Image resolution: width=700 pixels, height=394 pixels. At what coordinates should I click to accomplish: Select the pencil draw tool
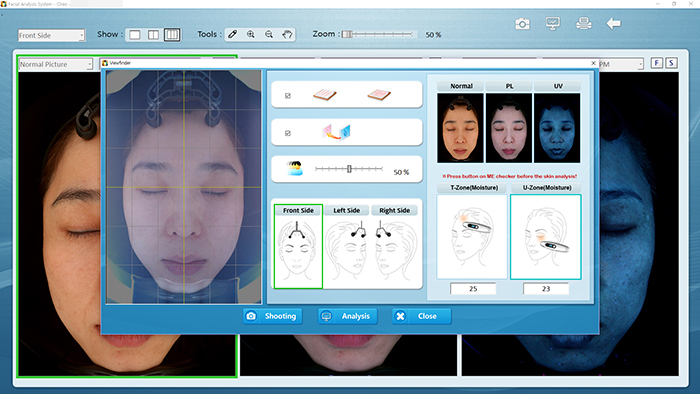click(x=233, y=34)
